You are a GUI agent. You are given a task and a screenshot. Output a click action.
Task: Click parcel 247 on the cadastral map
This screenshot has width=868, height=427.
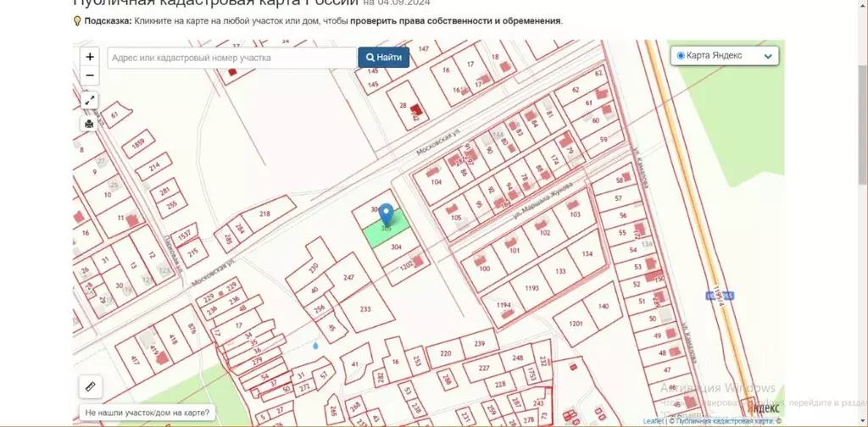coord(348,279)
